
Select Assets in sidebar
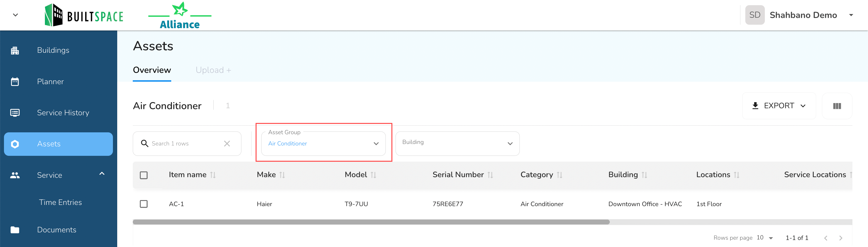point(58,144)
